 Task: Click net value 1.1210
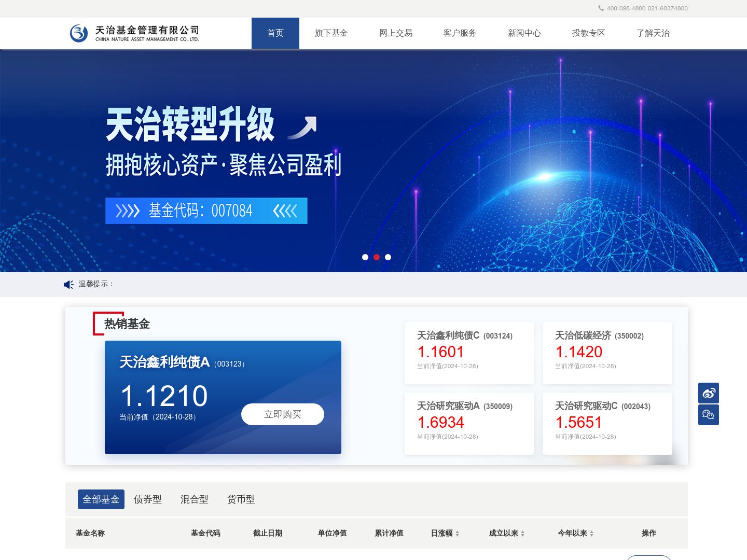164,396
